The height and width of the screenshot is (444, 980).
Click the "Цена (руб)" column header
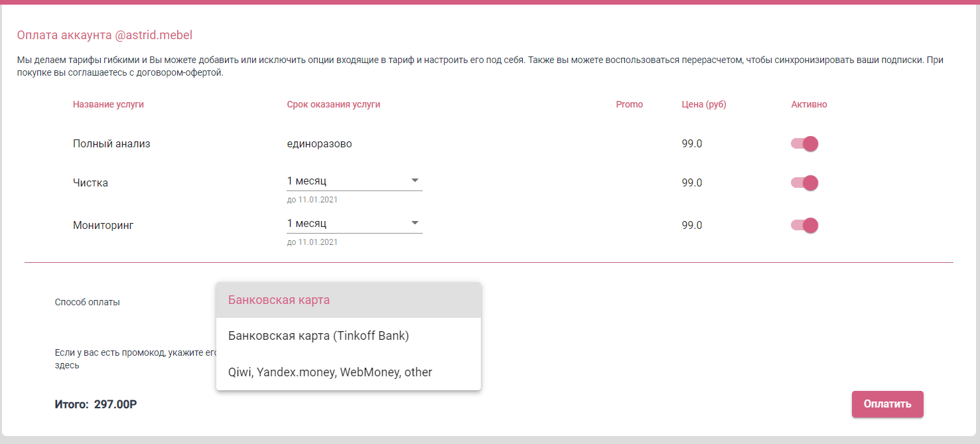click(x=703, y=104)
